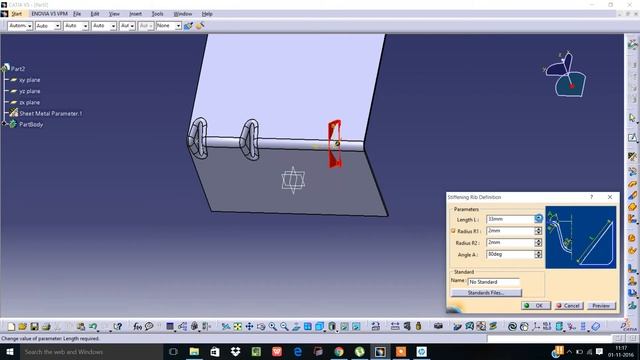640x360 pixels.
Task: Click the Multi-view windows icon
Action: click(x=308, y=327)
